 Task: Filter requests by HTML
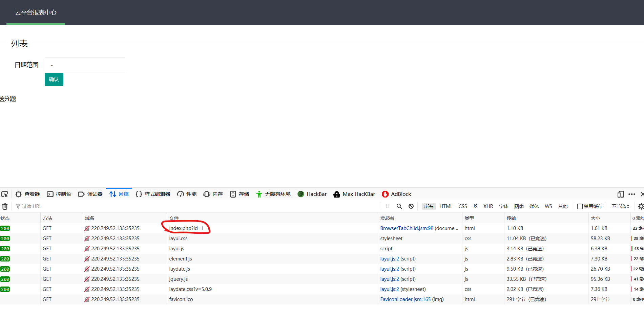point(446,206)
